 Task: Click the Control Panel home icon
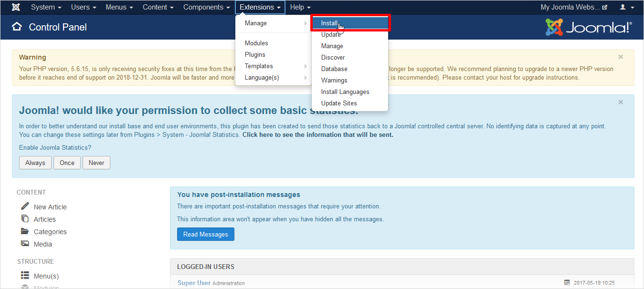click(x=17, y=27)
